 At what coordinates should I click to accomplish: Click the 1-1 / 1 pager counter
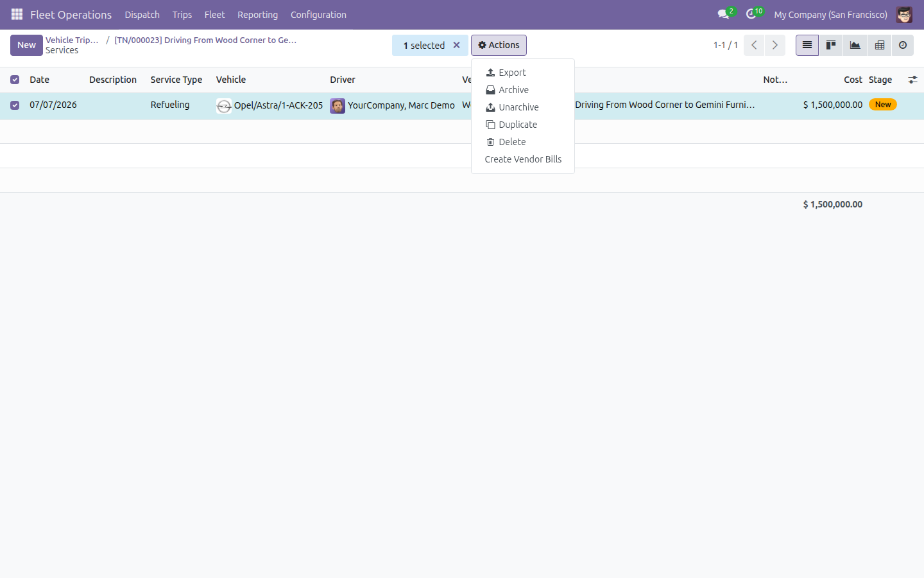tap(726, 45)
